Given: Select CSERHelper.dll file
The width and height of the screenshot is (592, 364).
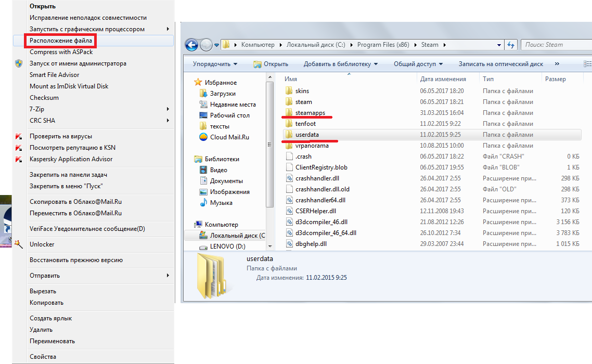Looking at the screenshot, I should (316, 211).
